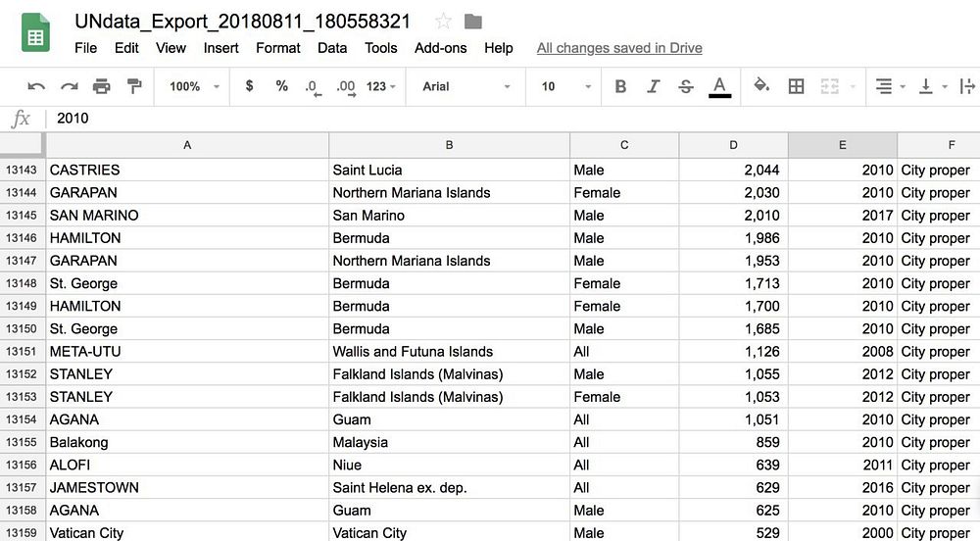The height and width of the screenshot is (541, 980).
Task: Expand the vertical align dropdown arrow
Action: [945, 87]
